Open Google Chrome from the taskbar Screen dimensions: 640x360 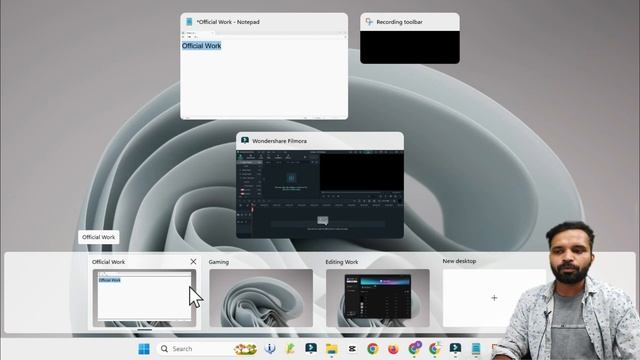tap(372, 349)
